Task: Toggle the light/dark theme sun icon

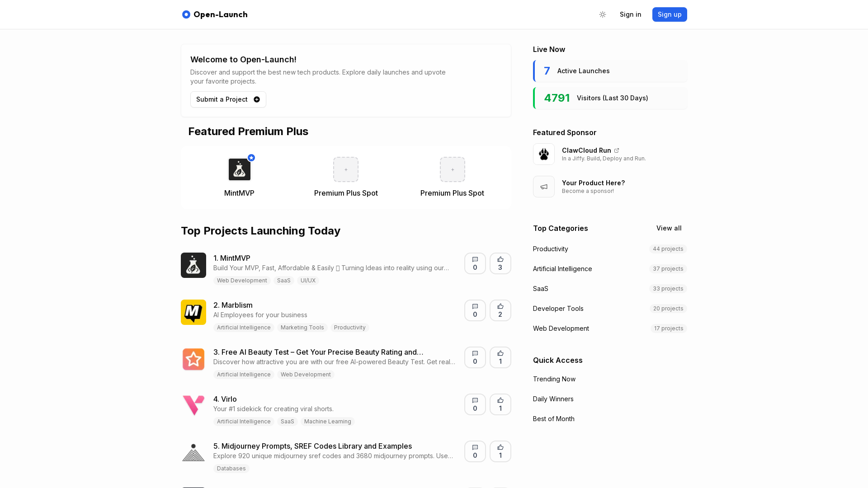Action: click(603, 14)
